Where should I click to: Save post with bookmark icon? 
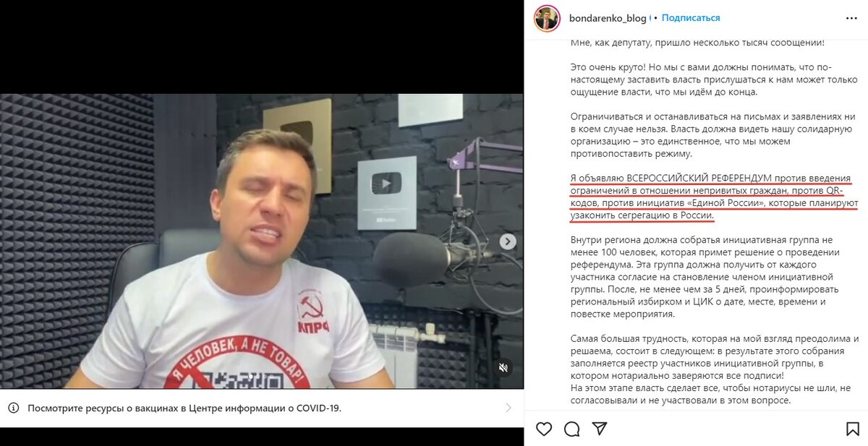pos(853,429)
